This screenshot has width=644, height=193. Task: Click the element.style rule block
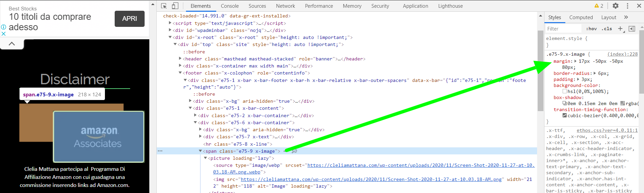[592, 42]
